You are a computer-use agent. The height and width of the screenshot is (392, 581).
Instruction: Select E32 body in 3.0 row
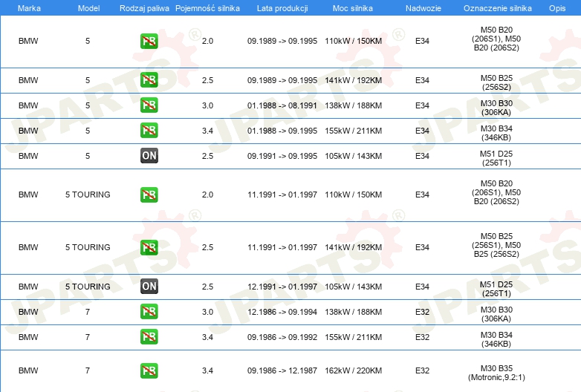[422, 312]
